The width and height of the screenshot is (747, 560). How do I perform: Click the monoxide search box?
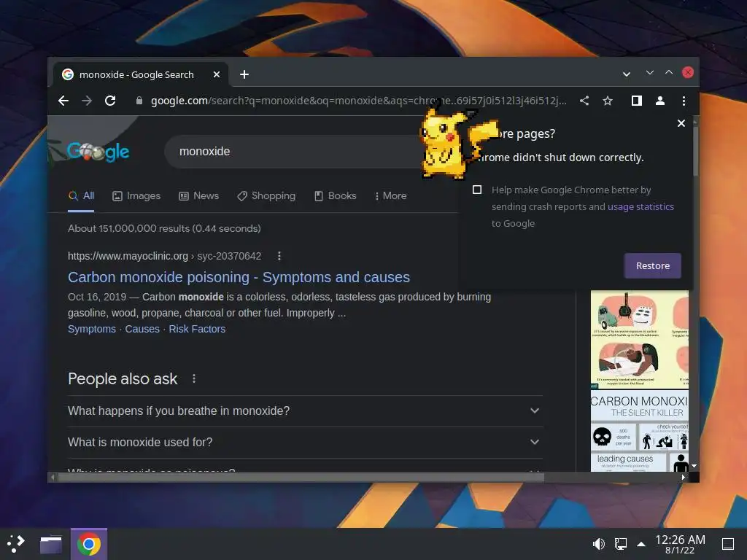coord(295,152)
